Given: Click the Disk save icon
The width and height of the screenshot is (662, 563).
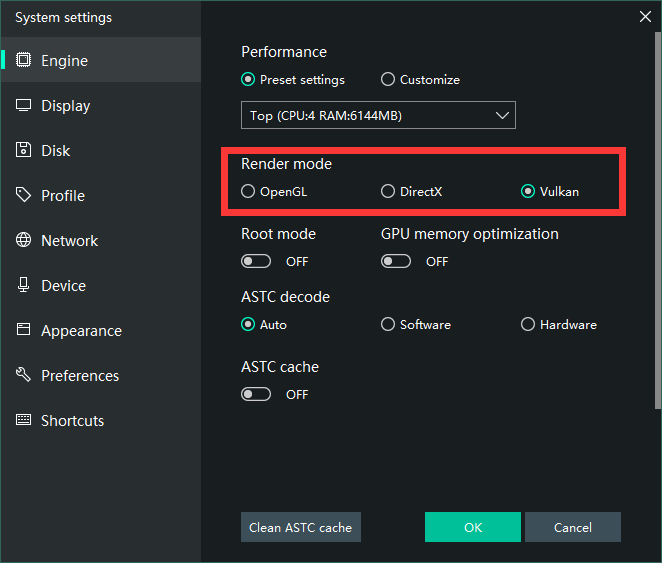Looking at the screenshot, I should pos(24,150).
